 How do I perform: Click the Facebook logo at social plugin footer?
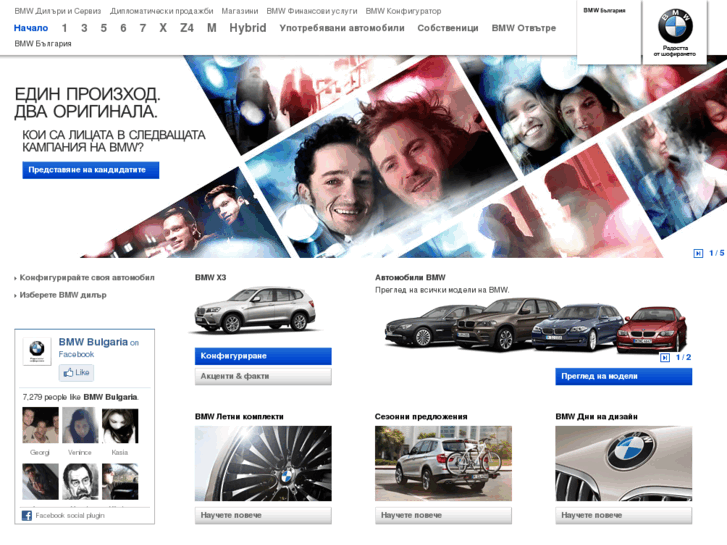point(27,515)
